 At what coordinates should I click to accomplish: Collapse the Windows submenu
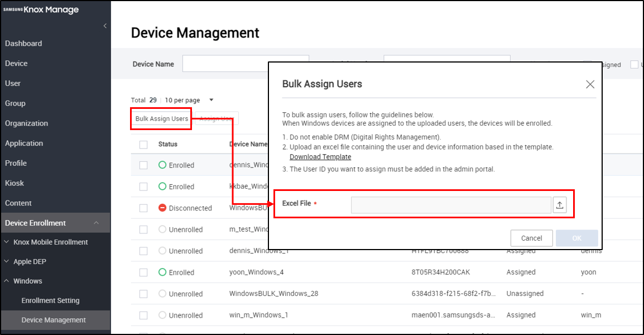[x=23, y=281]
